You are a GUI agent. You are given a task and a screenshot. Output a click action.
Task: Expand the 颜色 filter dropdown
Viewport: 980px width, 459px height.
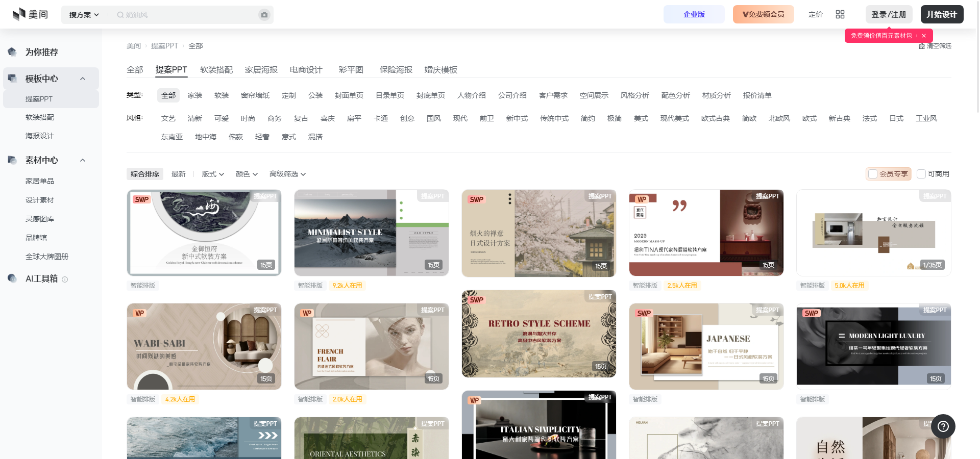(247, 174)
